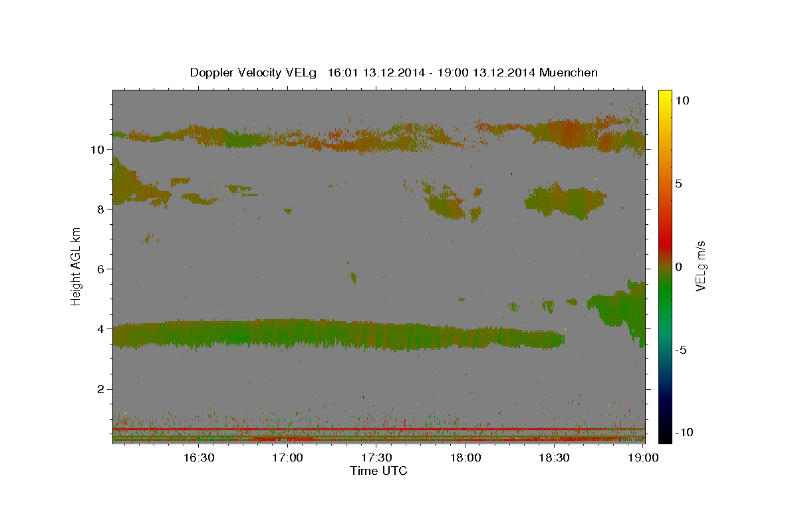
Task: Click the 17:00 time tick label
Action: click(287, 458)
